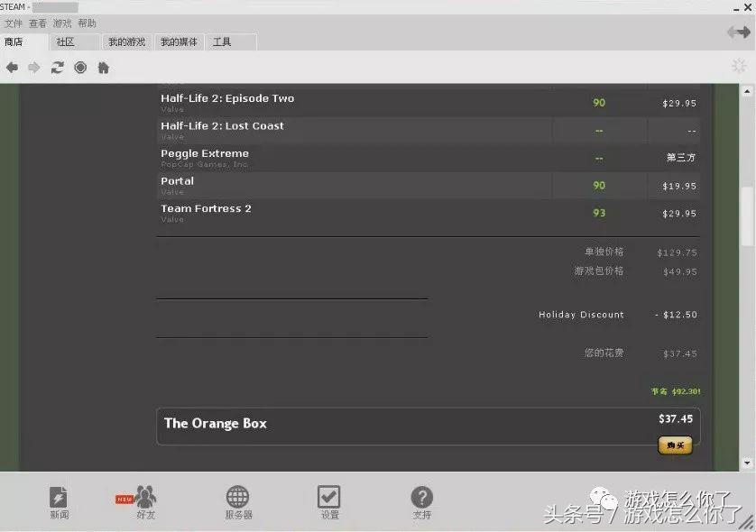Open the News (新闻) panel

59,500
